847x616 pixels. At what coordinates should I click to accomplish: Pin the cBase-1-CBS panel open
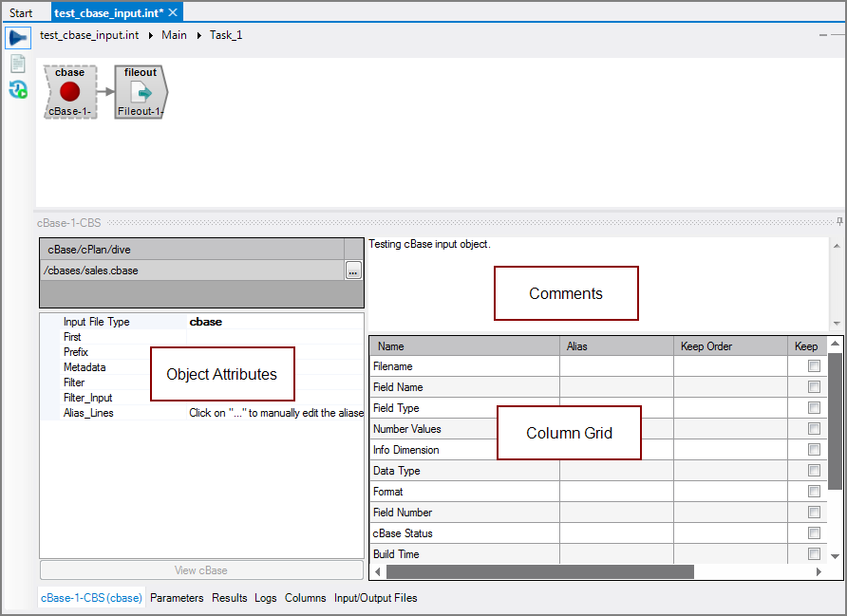click(838, 221)
